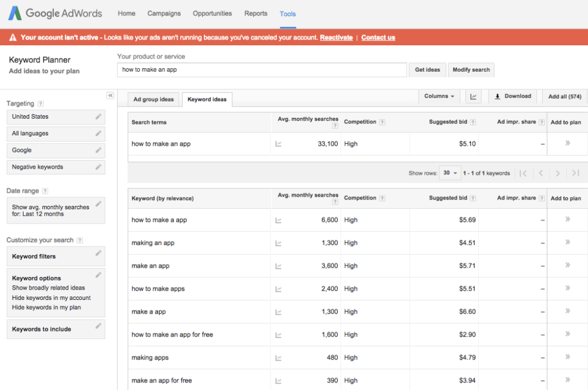Click Add all (574) button
Screen dimensions: 588x390
point(565,97)
